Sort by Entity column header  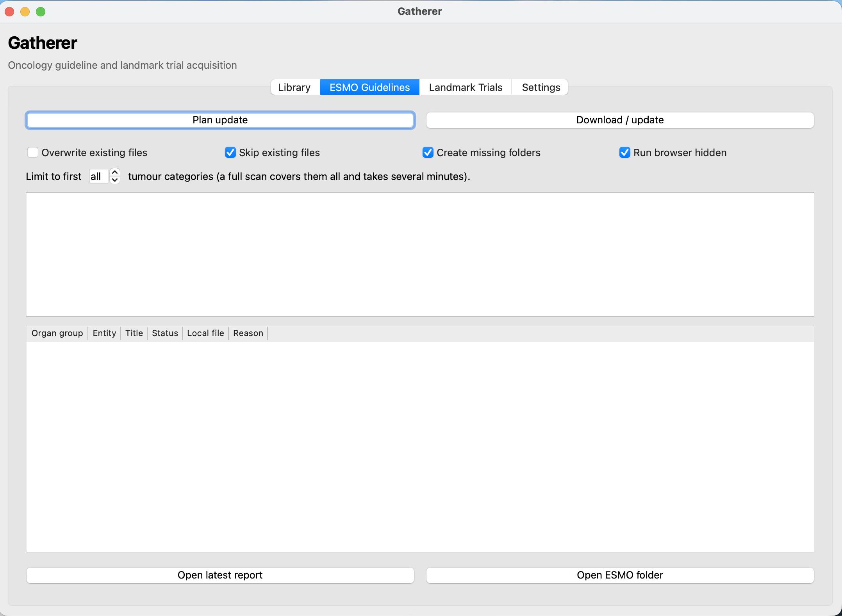pyautogui.click(x=105, y=333)
